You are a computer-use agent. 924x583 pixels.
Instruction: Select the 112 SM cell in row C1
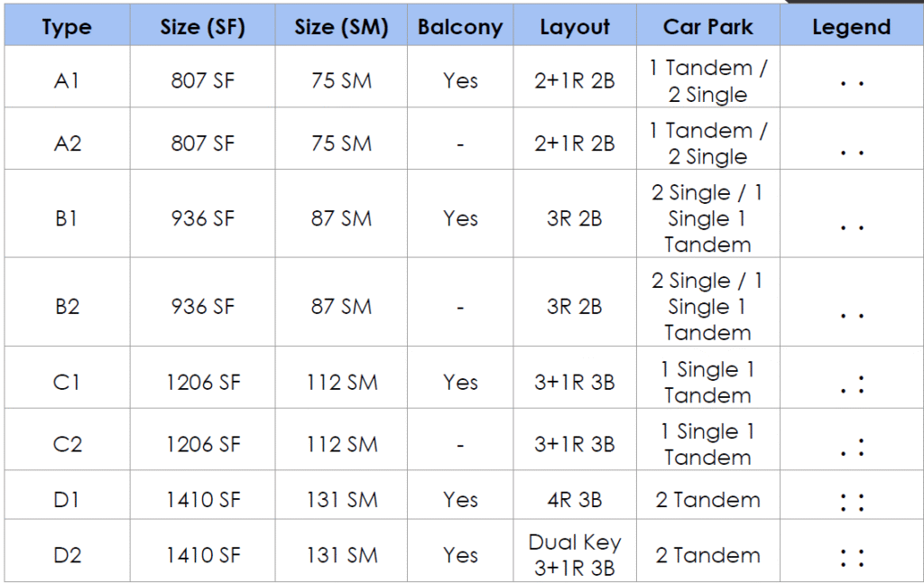[341, 383]
